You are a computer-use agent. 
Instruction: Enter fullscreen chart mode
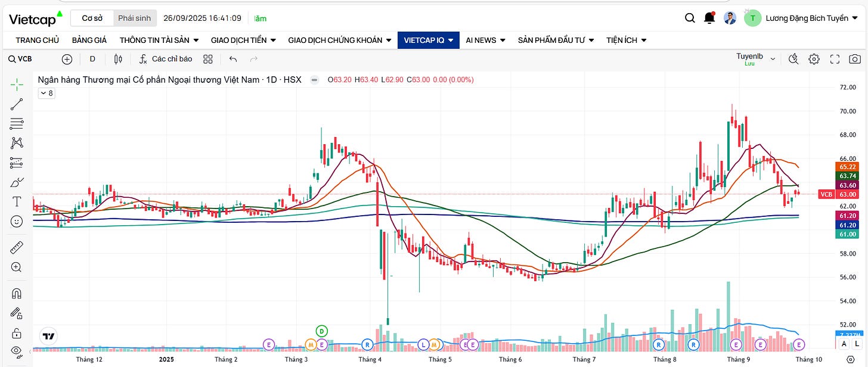835,59
